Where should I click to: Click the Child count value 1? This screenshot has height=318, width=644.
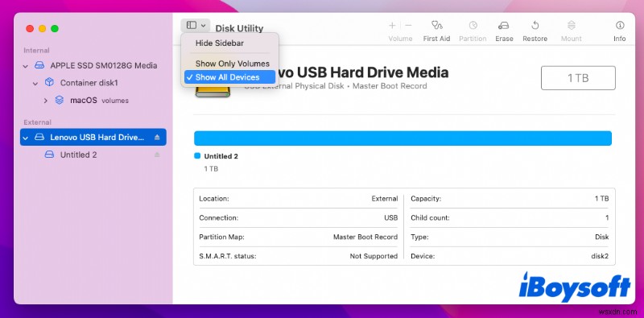[607, 218]
